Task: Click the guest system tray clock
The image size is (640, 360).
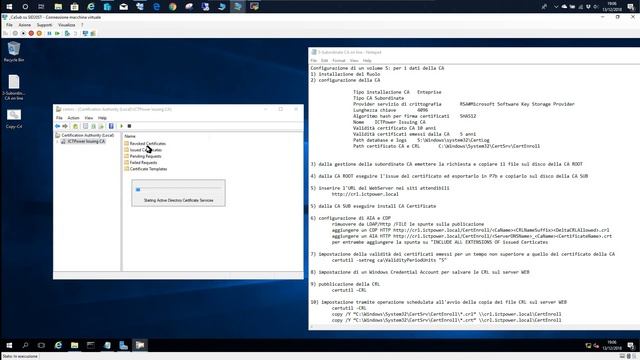Action: tap(611, 345)
